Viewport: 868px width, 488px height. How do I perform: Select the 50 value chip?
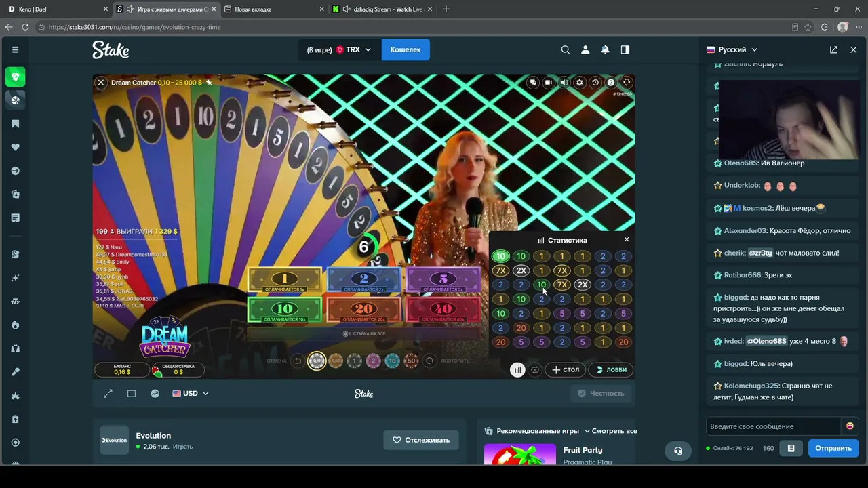[x=411, y=361]
